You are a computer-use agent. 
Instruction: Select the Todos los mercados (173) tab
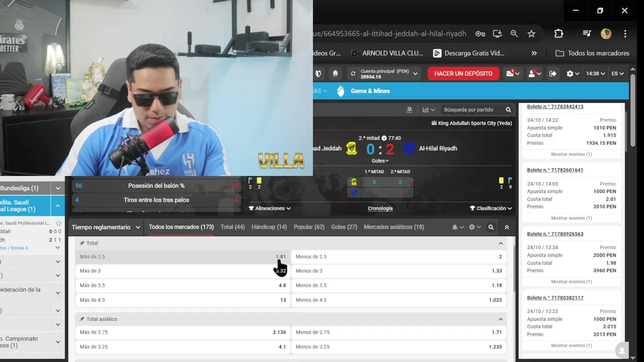(x=181, y=227)
